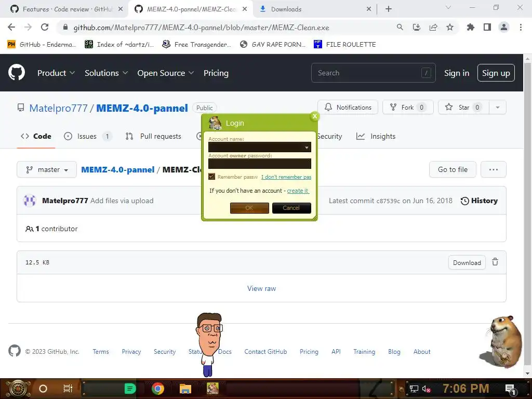Open the Chrome extensions puzzle icon
This screenshot has height=399, width=532.
(x=471, y=27)
